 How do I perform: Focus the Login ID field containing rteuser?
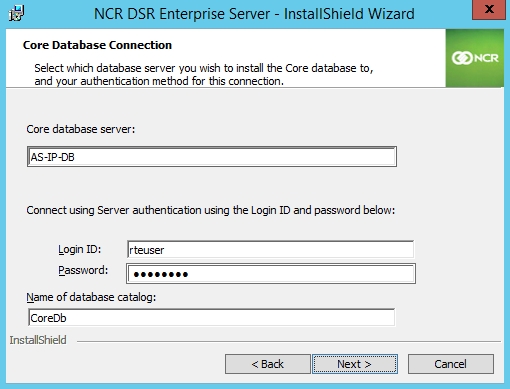coord(270,249)
